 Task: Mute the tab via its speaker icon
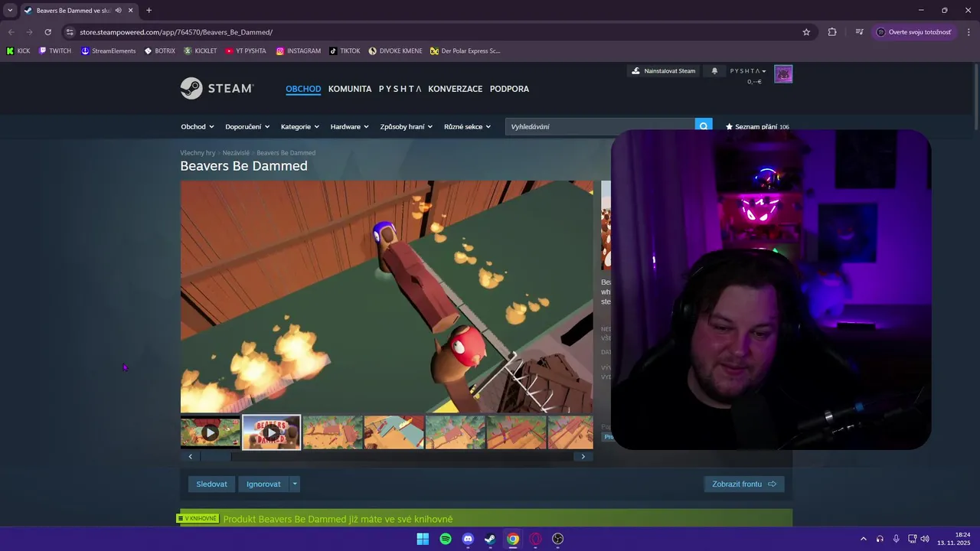click(119, 11)
